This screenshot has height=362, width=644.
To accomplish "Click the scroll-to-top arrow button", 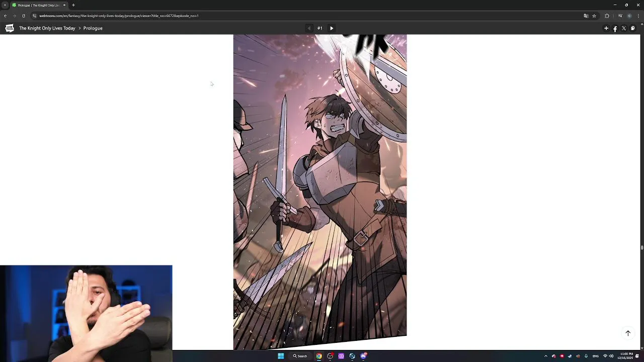I will (628, 333).
